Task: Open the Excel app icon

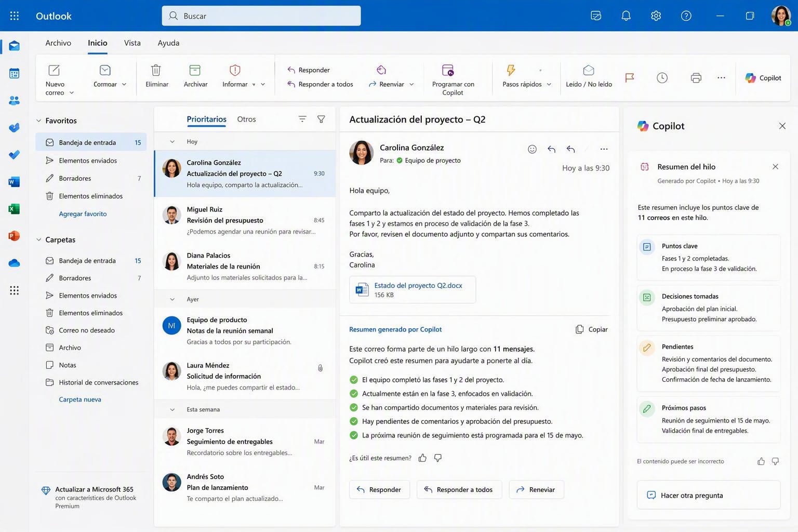Action: point(14,209)
